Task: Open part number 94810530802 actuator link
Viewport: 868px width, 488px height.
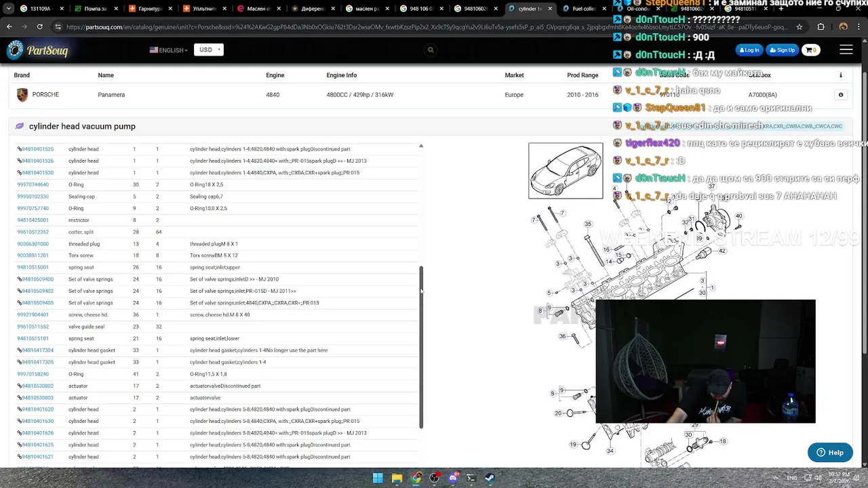Action: [x=37, y=386]
